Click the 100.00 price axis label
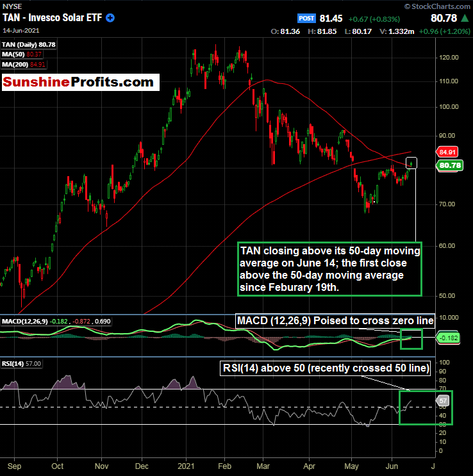The width and height of the screenshot is (473, 476). click(x=449, y=106)
